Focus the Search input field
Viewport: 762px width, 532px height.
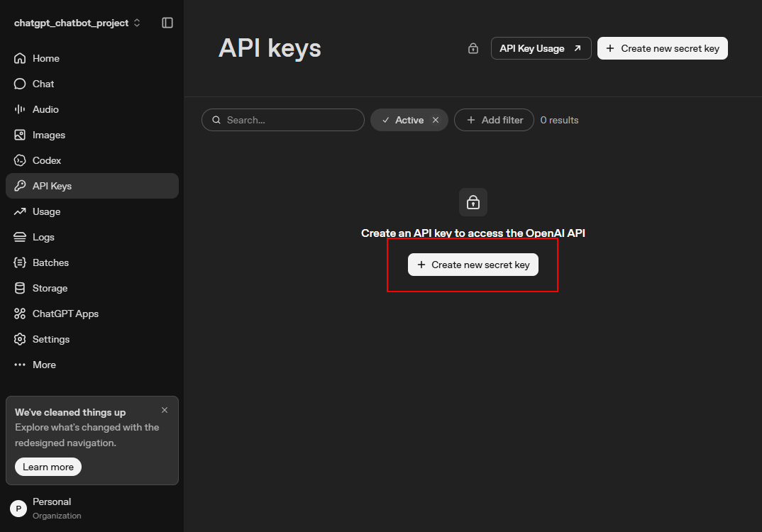click(283, 120)
